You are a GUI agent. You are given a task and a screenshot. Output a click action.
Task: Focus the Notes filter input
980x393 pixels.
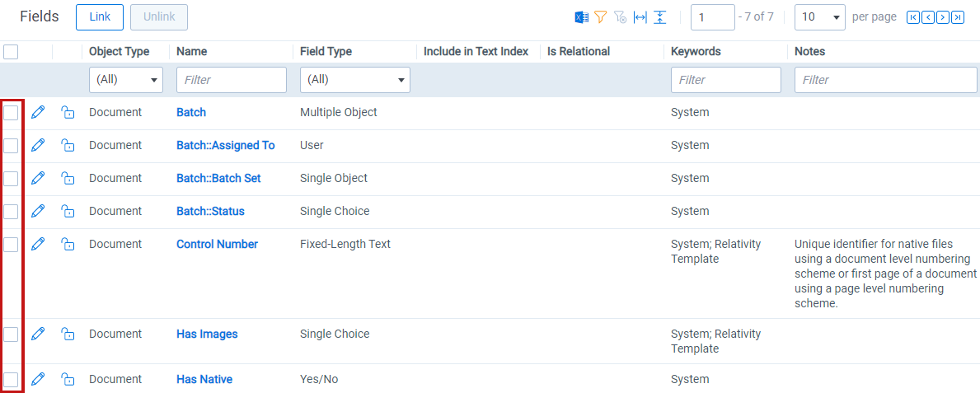click(885, 80)
